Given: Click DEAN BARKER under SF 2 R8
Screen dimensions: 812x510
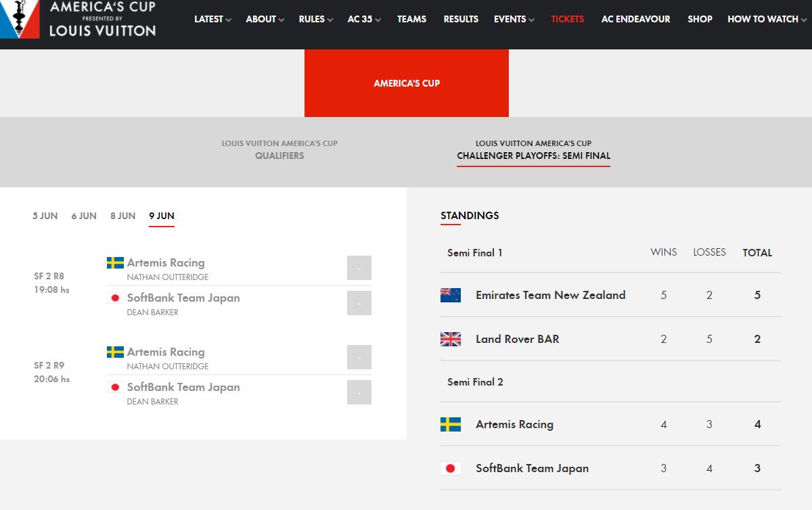Looking at the screenshot, I should [153, 312].
